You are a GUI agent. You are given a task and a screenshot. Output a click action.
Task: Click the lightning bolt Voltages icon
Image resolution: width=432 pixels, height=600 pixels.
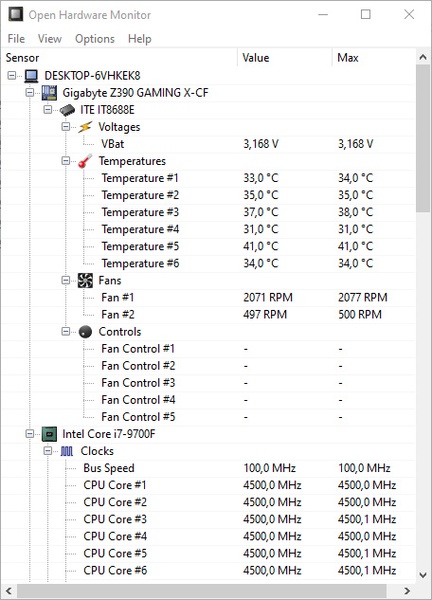[85, 127]
